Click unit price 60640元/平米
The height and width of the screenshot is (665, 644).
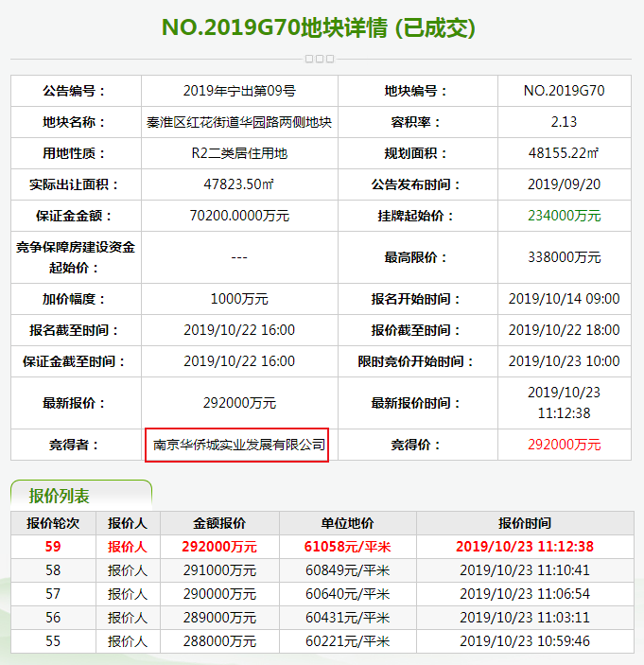pyautogui.click(x=348, y=594)
